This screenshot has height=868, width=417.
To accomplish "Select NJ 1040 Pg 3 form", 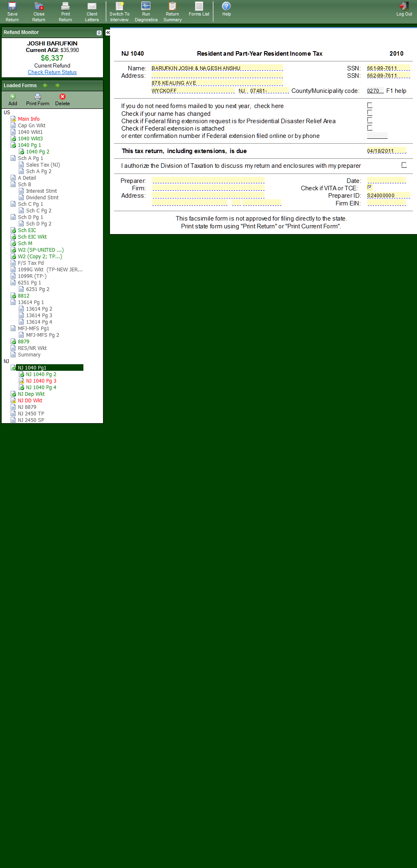I will [x=41, y=381].
